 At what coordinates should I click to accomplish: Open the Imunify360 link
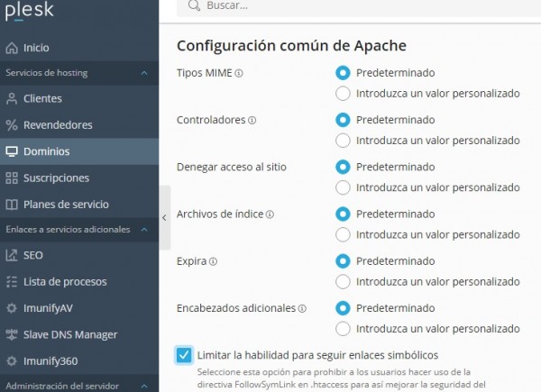click(79, 361)
